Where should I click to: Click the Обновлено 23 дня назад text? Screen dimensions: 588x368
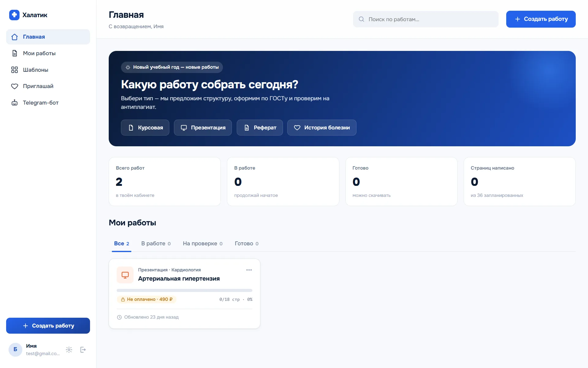[x=151, y=317]
